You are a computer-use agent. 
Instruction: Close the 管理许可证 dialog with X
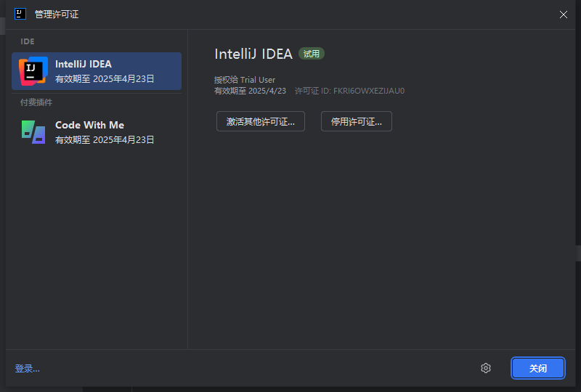coord(564,15)
